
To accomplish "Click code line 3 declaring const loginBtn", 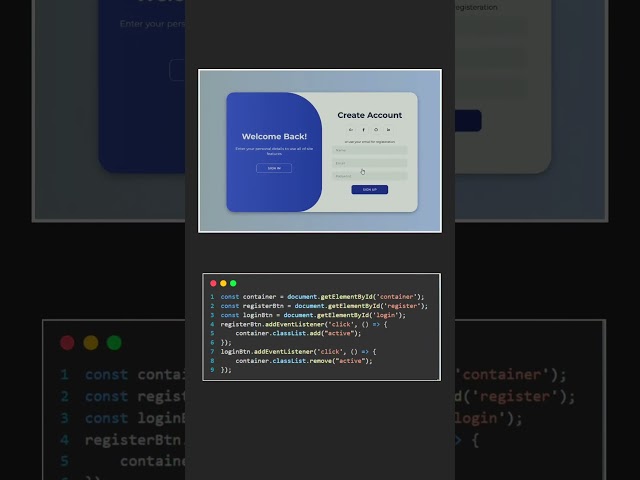I will tap(313, 315).
